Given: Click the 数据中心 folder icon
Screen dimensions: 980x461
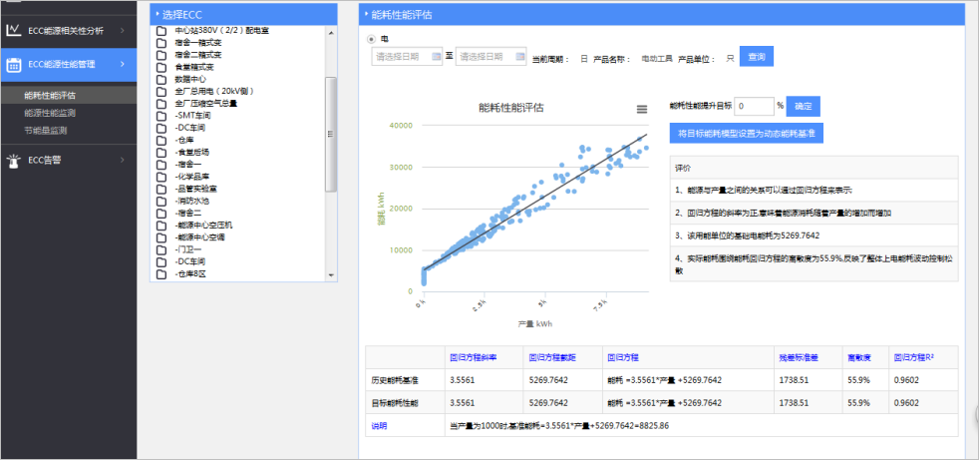Looking at the screenshot, I should (x=161, y=78).
